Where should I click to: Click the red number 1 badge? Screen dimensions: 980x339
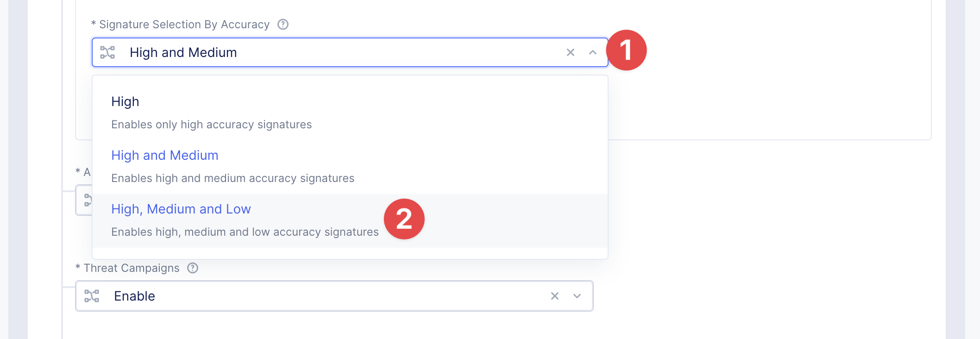pyautogui.click(x=626, y=50)
